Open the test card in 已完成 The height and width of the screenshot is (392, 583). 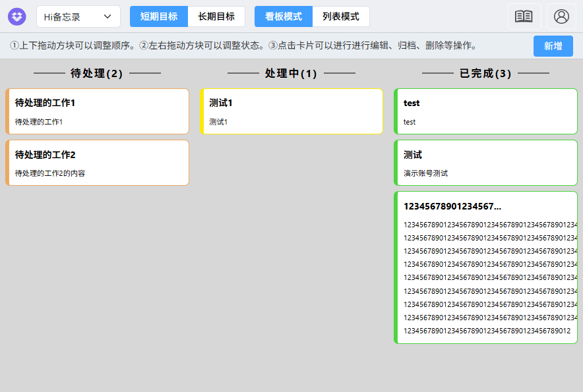pos(486,111)
